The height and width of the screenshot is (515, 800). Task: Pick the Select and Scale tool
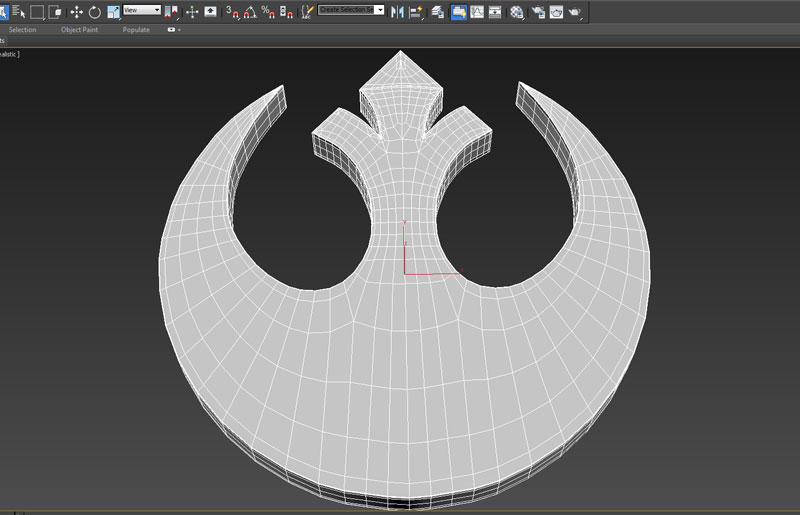pos(113,12)
